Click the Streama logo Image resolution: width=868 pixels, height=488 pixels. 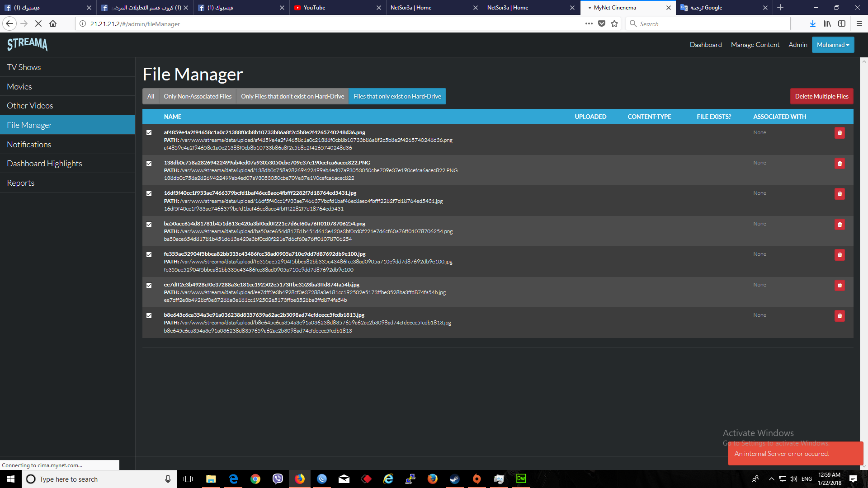point(27,44)
